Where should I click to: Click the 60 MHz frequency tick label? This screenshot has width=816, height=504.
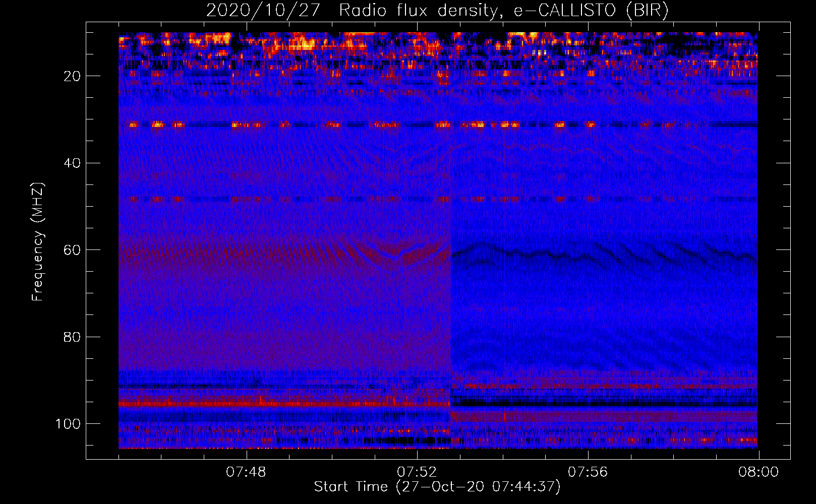(72, 250)
